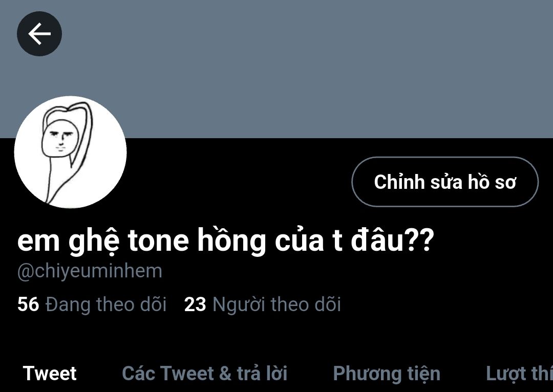Click the word hồng in the profile name
Image resolution: width=553 pixels, height=392 pixels.
(231, 241)
